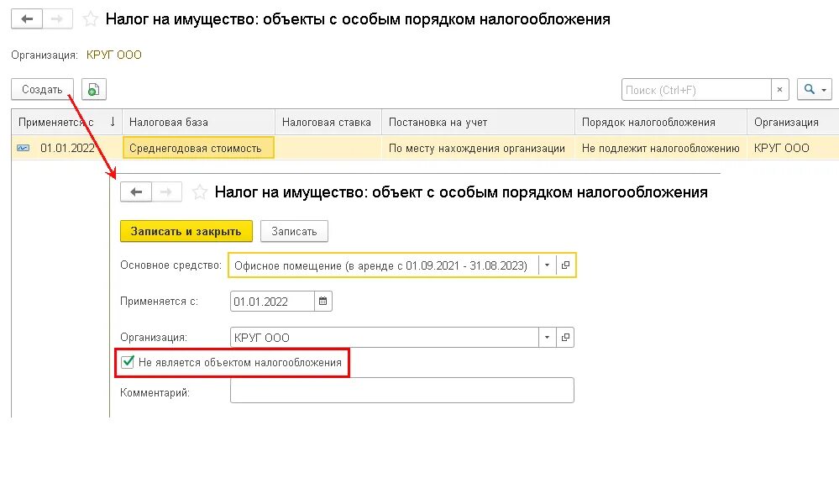
Task: Go forward using list window's forward arrow
Action: pyautogui.click(x=57, y=19)
